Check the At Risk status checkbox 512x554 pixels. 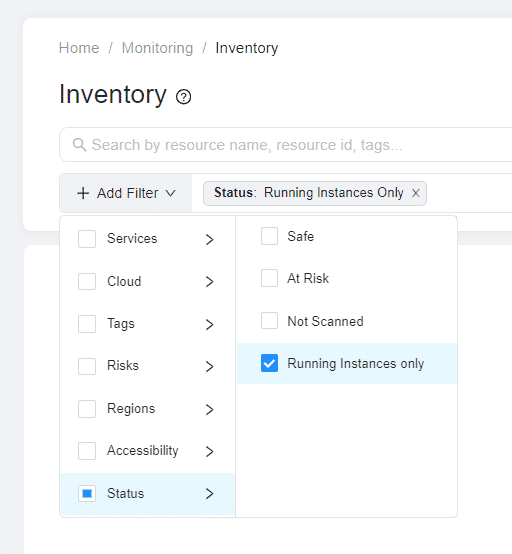pos(269,278)
